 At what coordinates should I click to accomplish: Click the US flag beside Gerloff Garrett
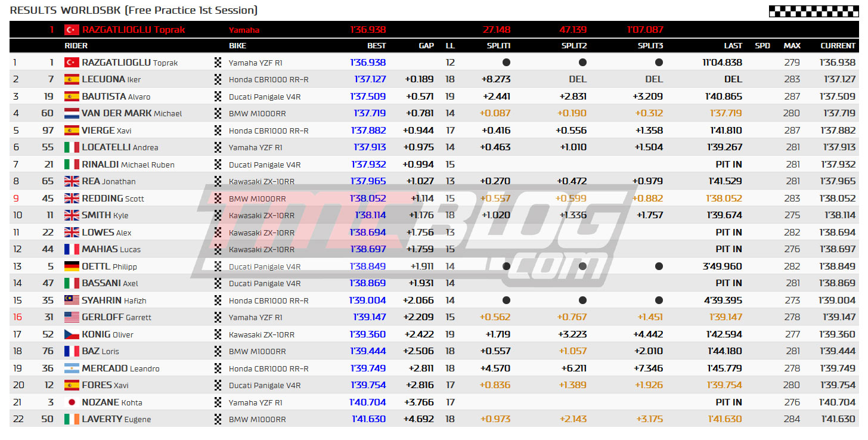point(72,317)
